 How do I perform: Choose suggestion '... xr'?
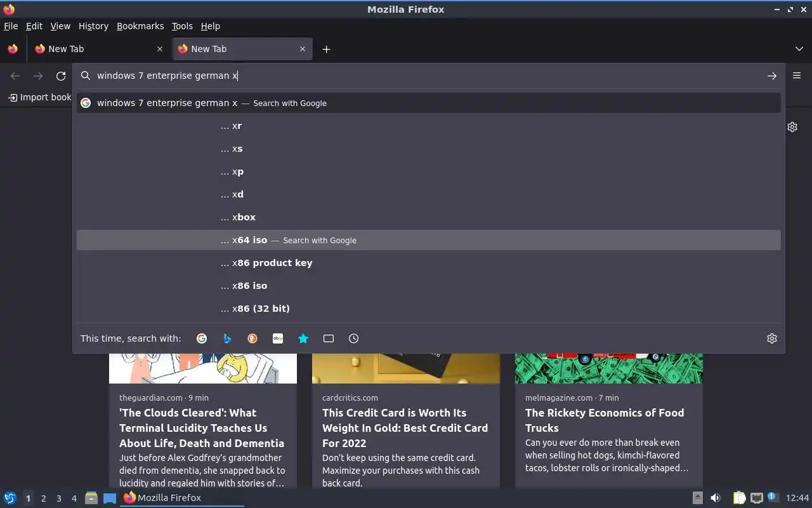(429, 126)
